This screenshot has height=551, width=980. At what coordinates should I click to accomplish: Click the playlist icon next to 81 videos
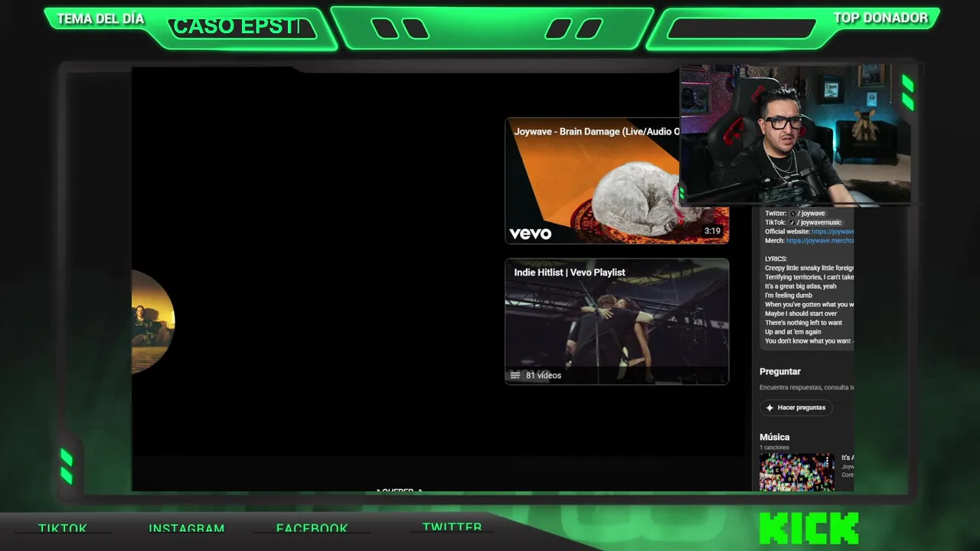[515, 375]
